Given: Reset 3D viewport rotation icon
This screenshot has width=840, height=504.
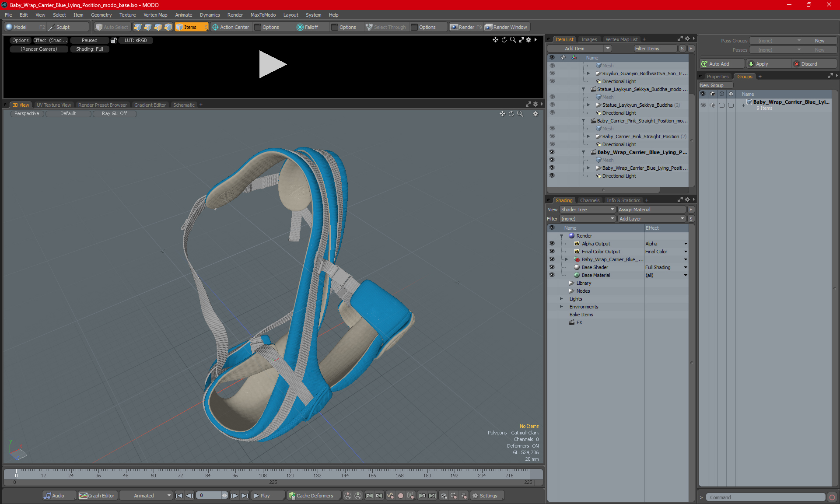Looking at the screenshot, I should (511, 114).
